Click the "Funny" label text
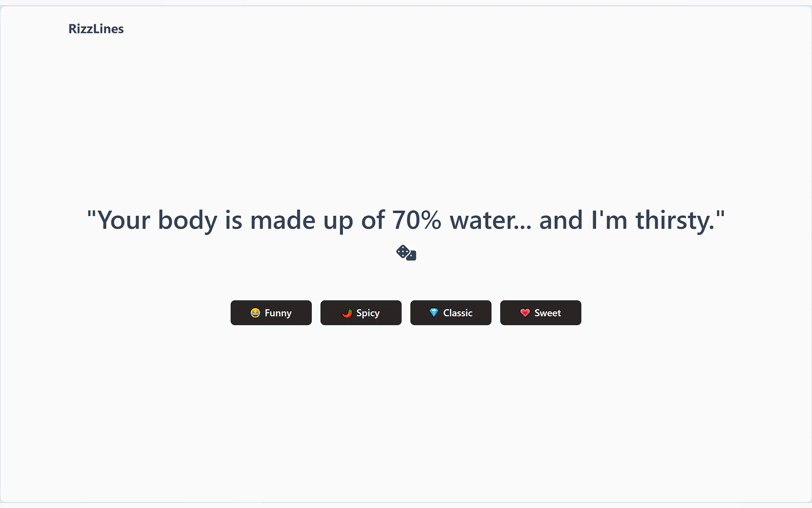Viewport: 812px width, 508px height. point(278,313)
